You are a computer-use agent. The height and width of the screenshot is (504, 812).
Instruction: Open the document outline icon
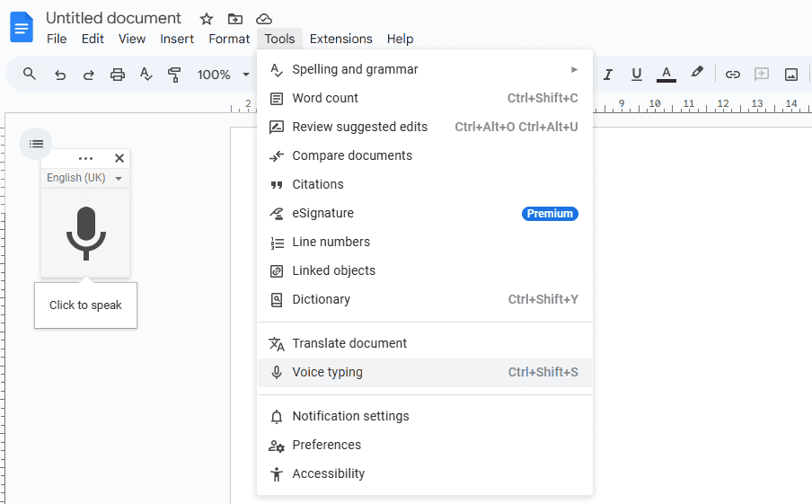point(36,144)
